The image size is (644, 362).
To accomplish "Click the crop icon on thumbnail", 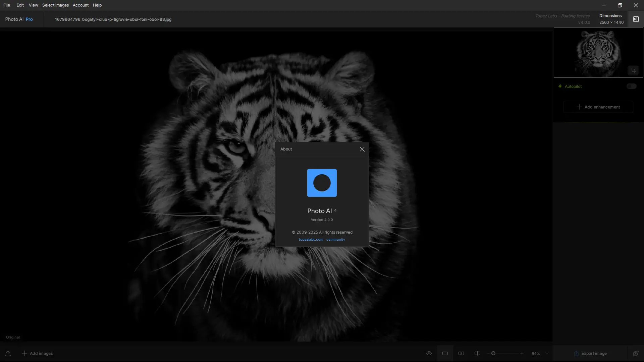I will pyautogui.click(x=633, y=70).
